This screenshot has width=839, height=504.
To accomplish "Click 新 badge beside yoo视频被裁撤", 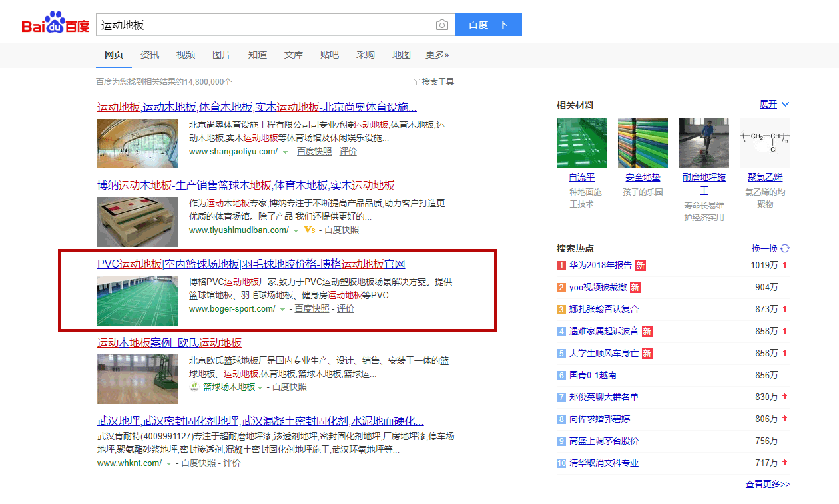I will pyautogui.click(x=635, y=287).
